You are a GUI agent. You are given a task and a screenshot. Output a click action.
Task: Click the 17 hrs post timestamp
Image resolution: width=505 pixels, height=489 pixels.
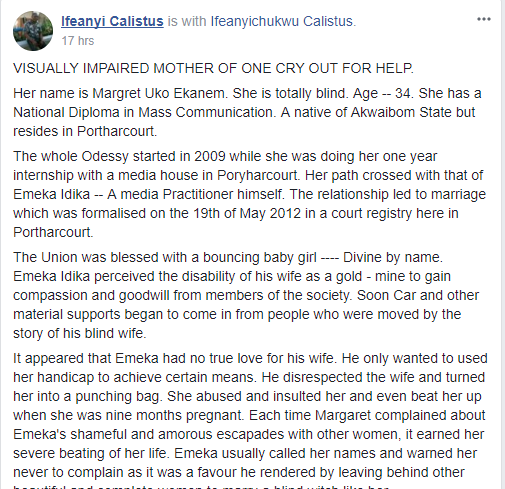pos(78,41)
